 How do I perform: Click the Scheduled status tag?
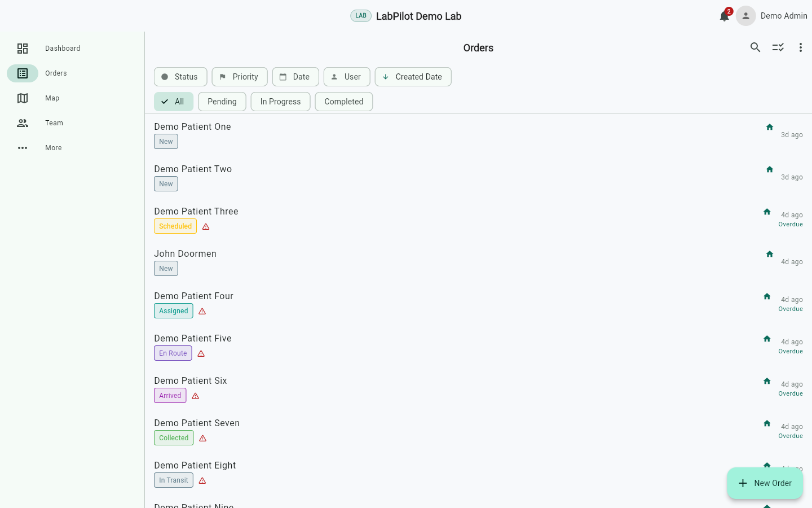175,226
